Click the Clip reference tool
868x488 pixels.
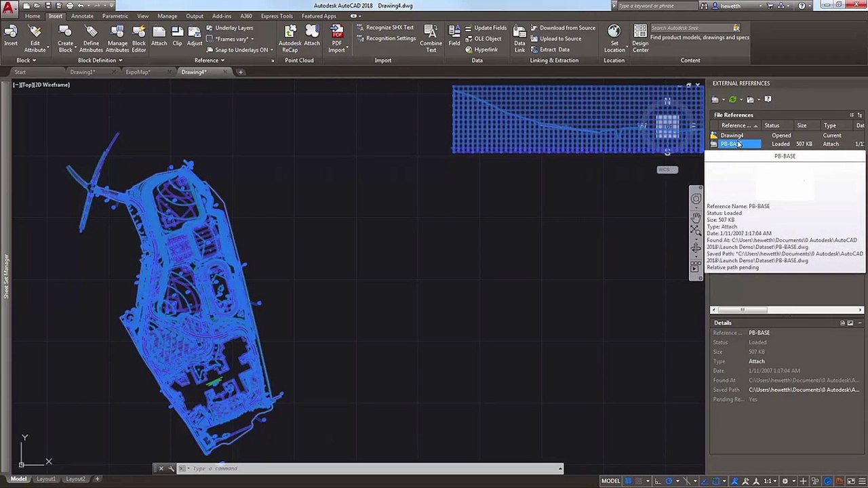[177, 38]
